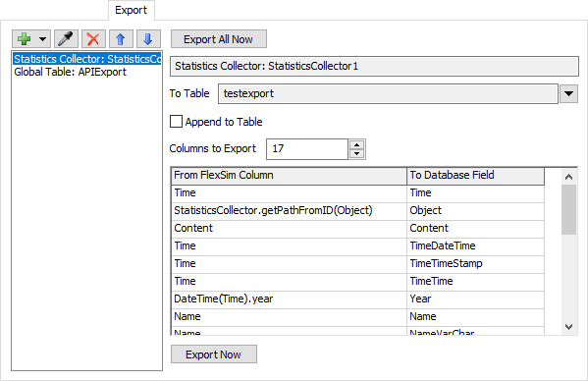Viewport: 588px width, 381px height.
Task: Enable the Append to Table checkbox
Action: pyautogui.click(x=177, y=122)
